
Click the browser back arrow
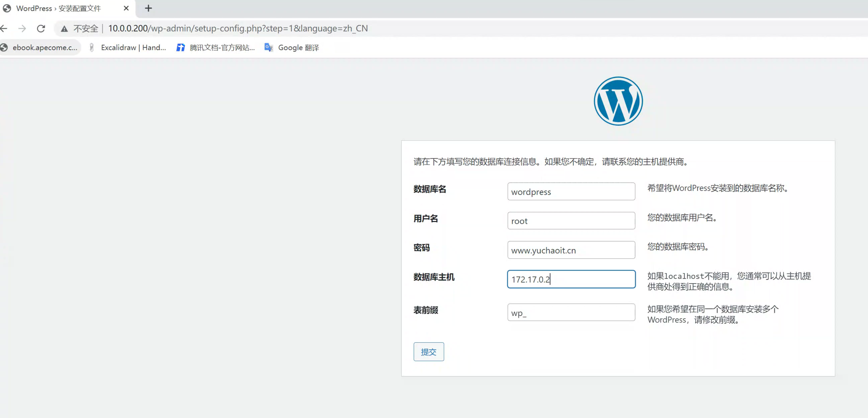point(4,29)
